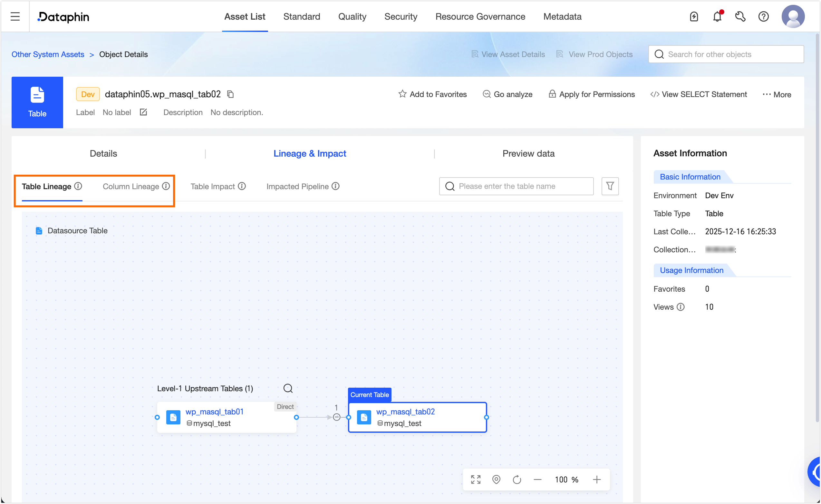Click the 100 % zoom level
Image resolution: width=821 pixels, height=504 pixels.
[x=566, y=480]
